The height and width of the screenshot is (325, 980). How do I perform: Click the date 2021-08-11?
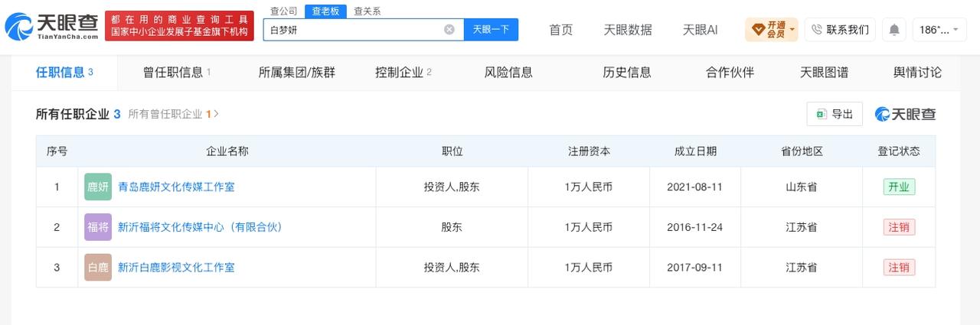695,187
